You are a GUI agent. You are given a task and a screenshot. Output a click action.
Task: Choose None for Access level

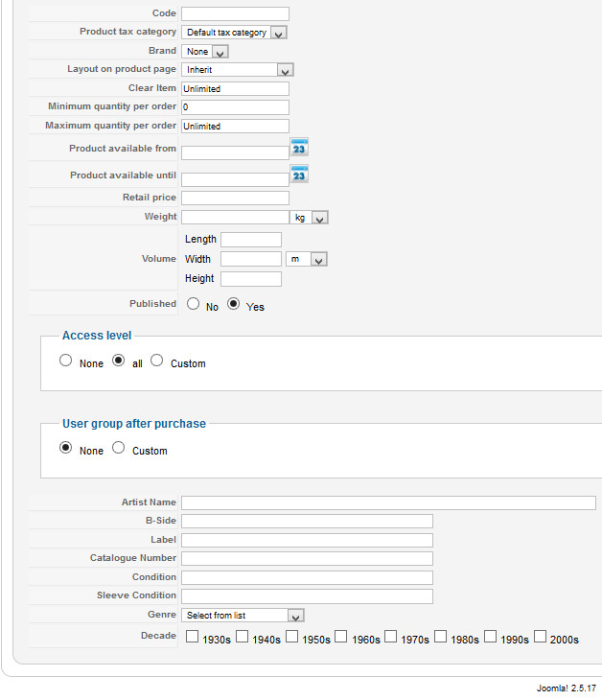(65, 361)
